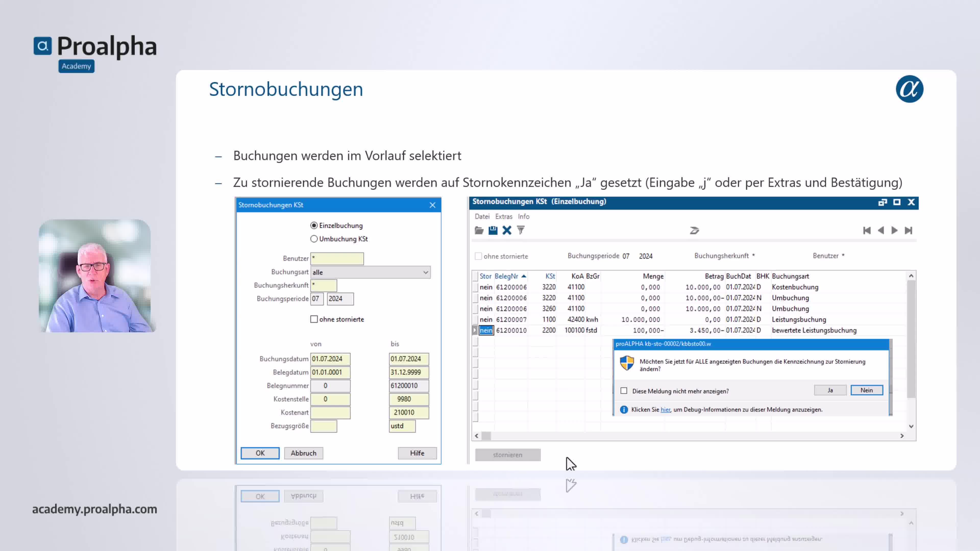Go to the previous record arrow

881,230
